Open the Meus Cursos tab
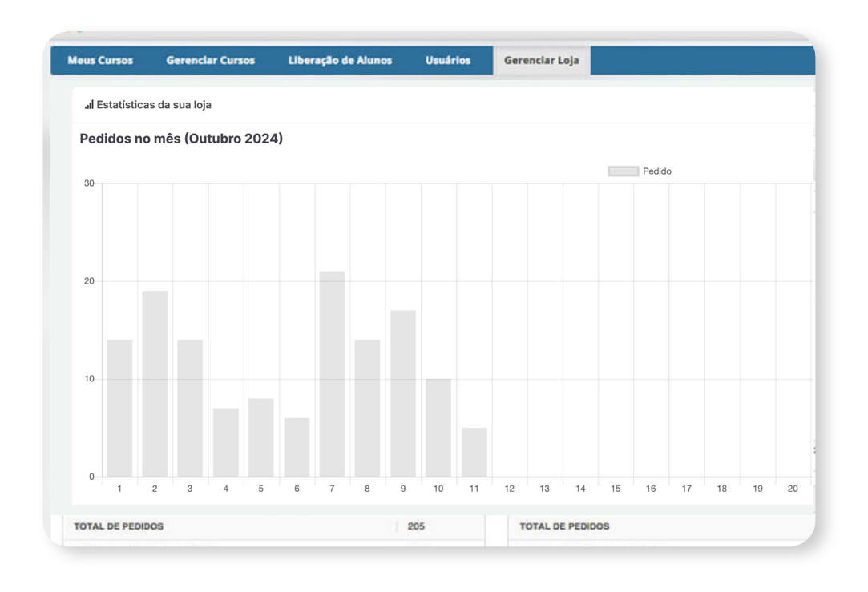868x592 pixels. click(100, 60)
